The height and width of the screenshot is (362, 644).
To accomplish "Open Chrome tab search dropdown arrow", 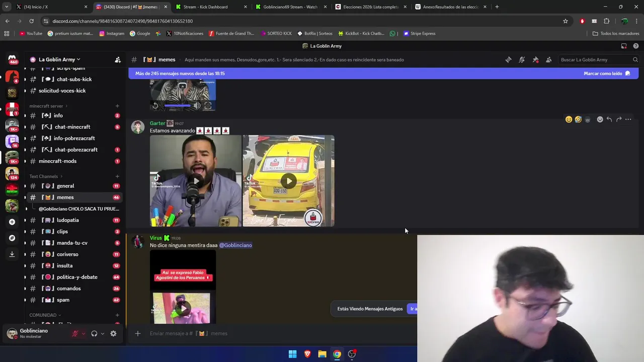I will pos(7,7).
